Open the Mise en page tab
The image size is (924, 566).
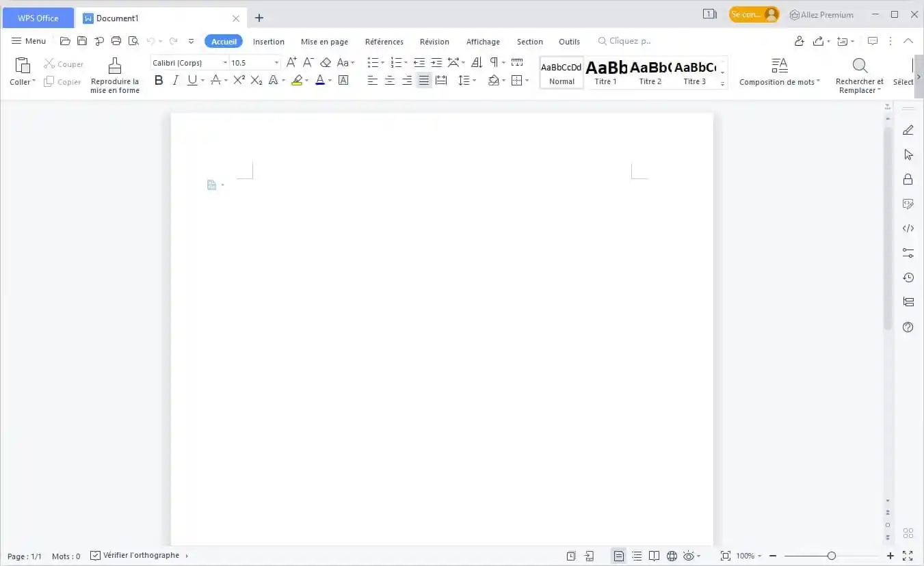click(325, 42)
